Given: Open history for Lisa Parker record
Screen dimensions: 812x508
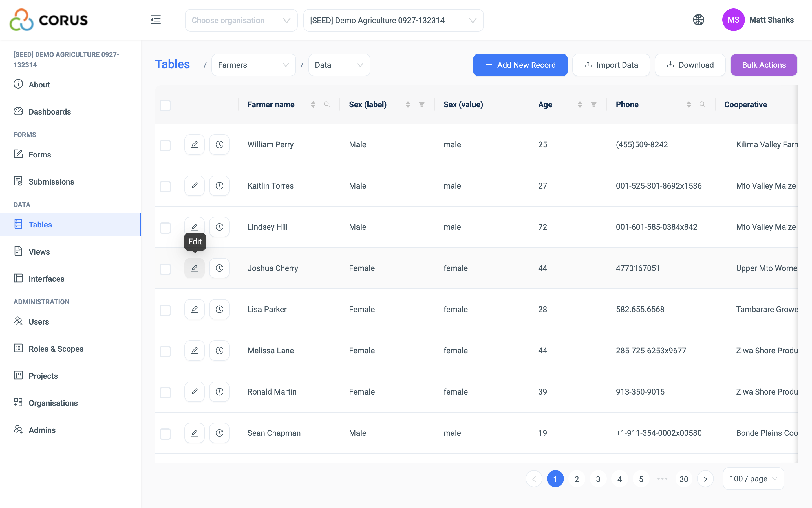Looking at the screenshot, I should 219,309.
